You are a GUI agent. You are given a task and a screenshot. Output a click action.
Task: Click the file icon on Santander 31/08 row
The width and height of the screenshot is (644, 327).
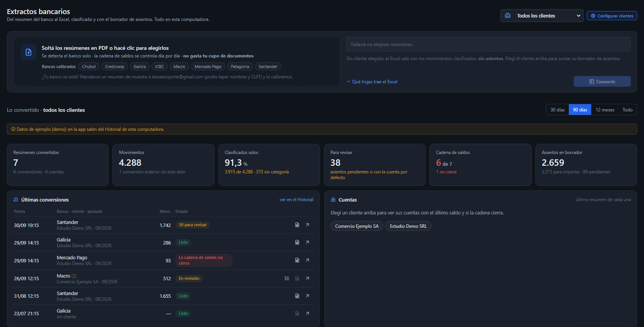[297, 296]
